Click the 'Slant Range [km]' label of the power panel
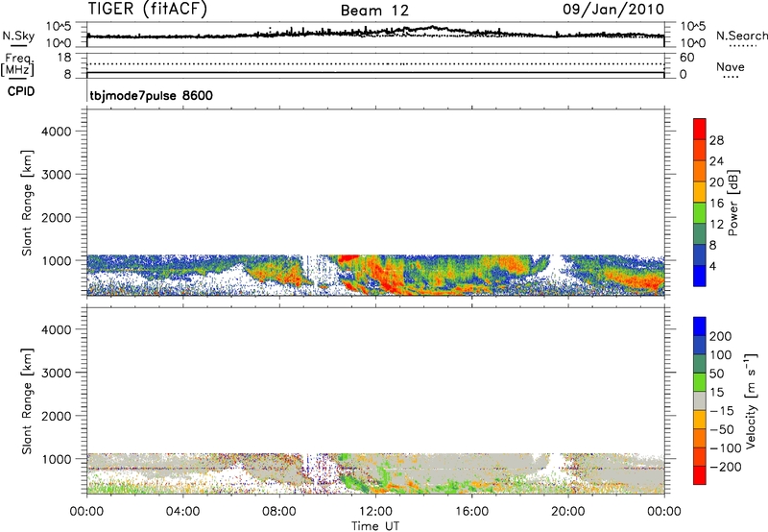The width and height of the screenshot is (768, 532). [27, 203]
